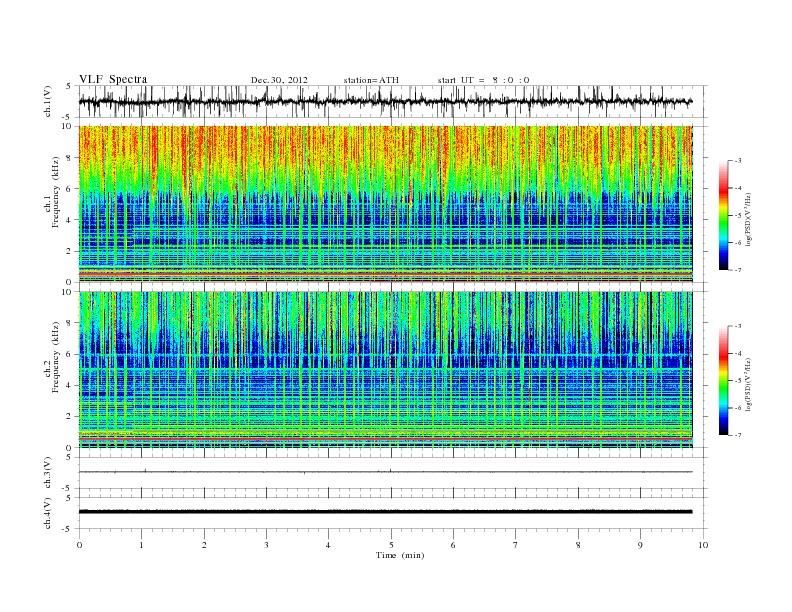Click the "ch.3(V)" axis label
Viewport: 792px width, 612px height.
click(x=48, y=473)
